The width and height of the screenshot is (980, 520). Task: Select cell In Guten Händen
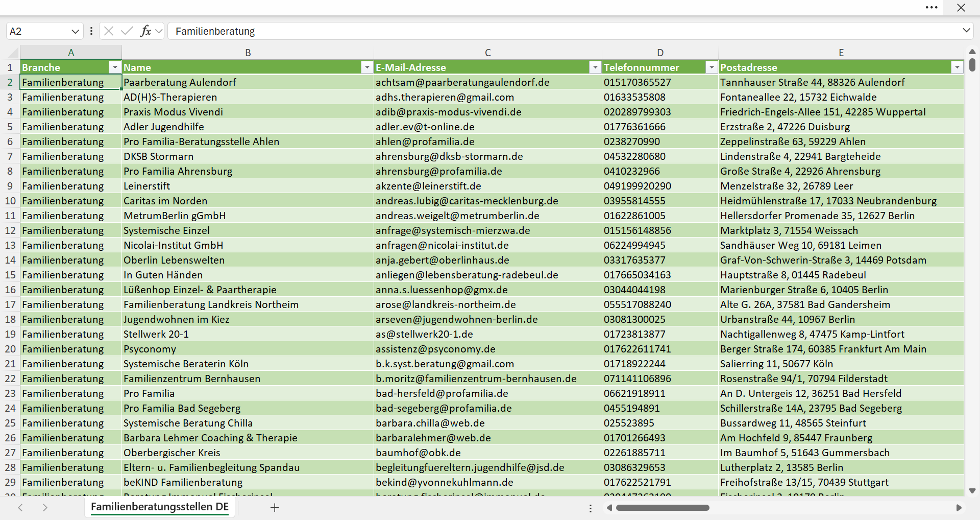[x=248, y=275]
